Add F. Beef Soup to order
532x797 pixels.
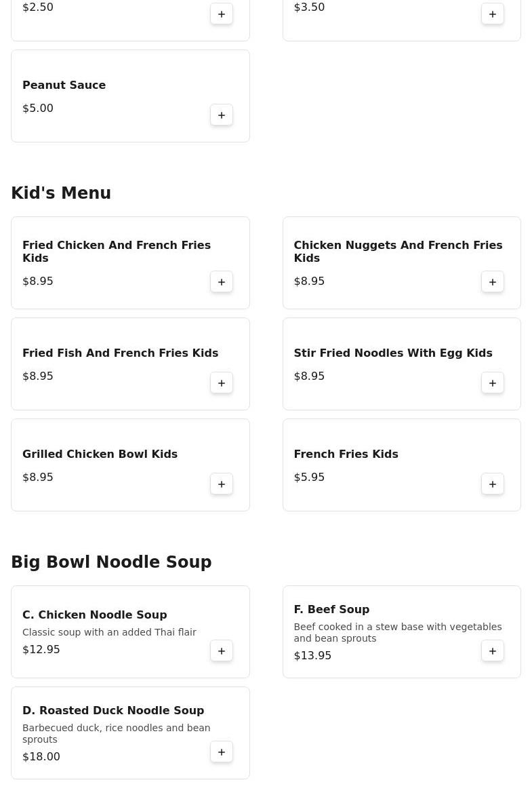click(493, 651)
